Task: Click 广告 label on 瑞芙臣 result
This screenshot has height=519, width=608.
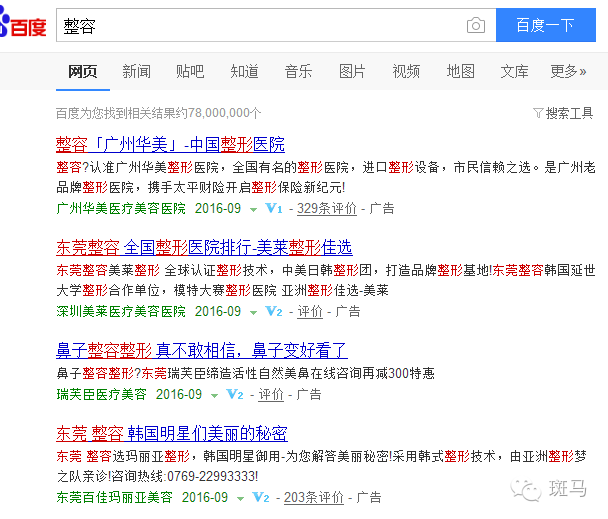Action: 309,394
